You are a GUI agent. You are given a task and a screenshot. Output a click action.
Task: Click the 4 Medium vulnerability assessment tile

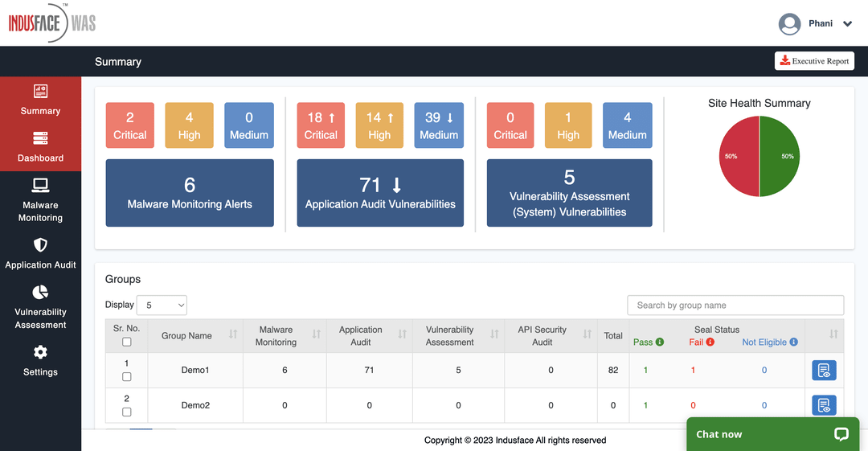[x=627, y=125]
